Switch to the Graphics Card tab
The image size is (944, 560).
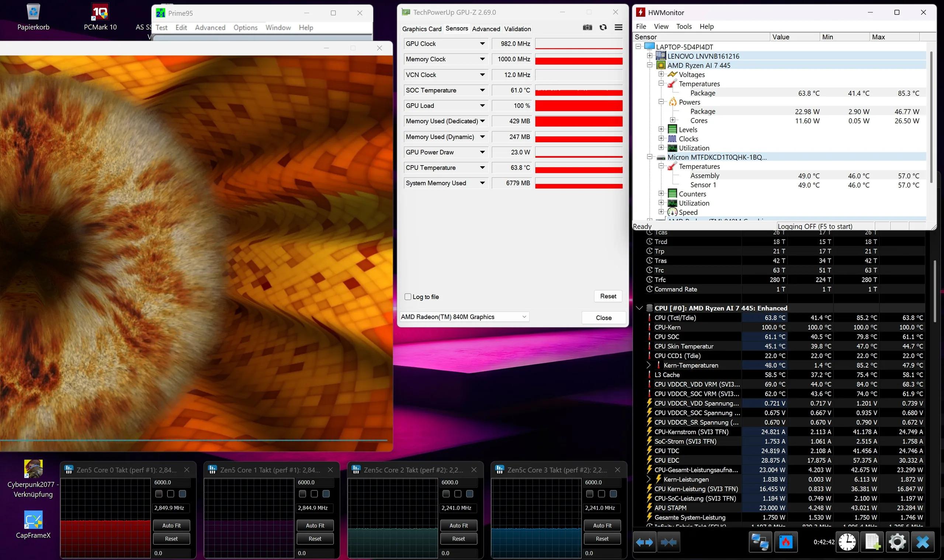(x=421, y=29)
